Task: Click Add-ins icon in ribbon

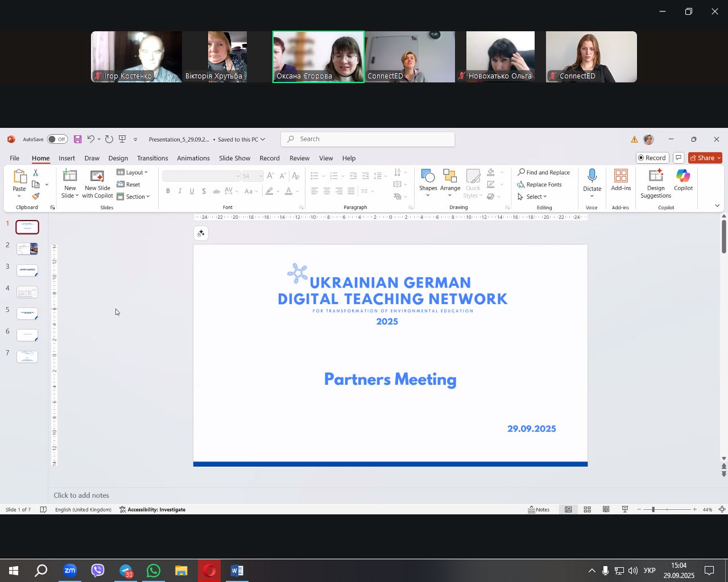Action: (621, 181)
